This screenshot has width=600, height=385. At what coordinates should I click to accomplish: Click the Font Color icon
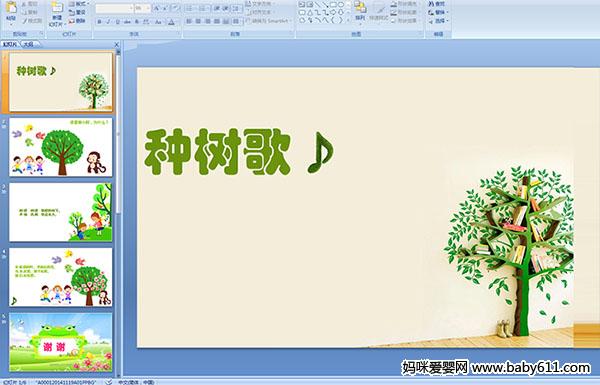pos(171,22)
